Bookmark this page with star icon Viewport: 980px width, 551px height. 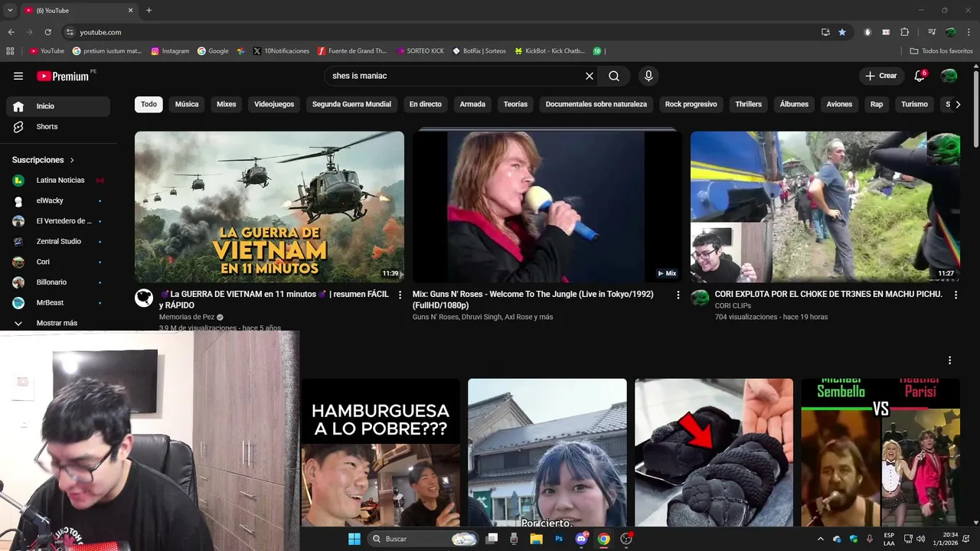842,32
